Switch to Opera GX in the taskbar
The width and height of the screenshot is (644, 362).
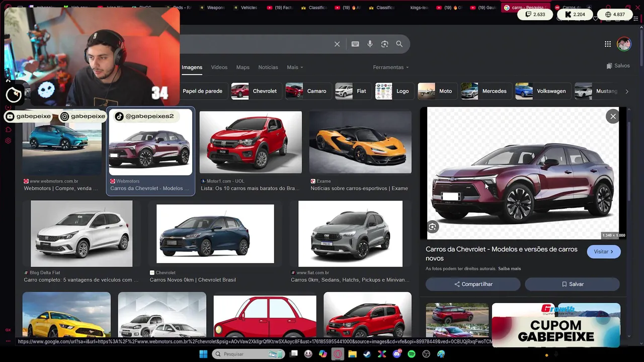(338, 354)
